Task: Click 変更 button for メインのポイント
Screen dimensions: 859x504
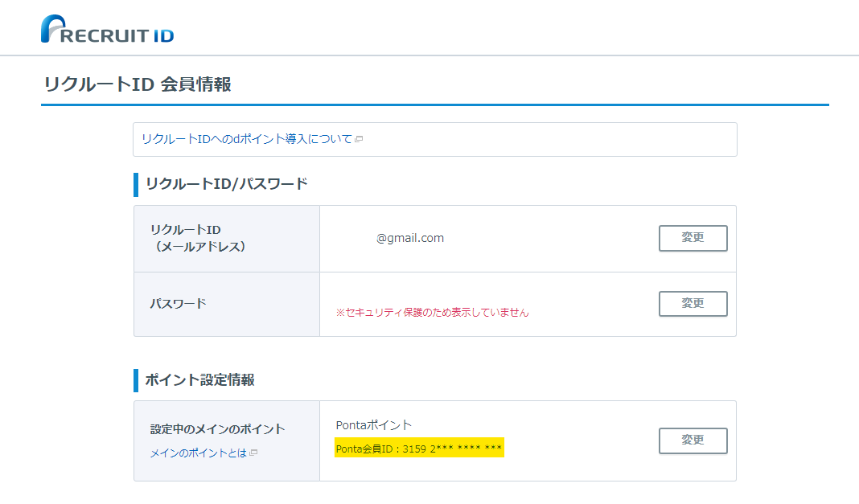Action: [x=693, y=440]
